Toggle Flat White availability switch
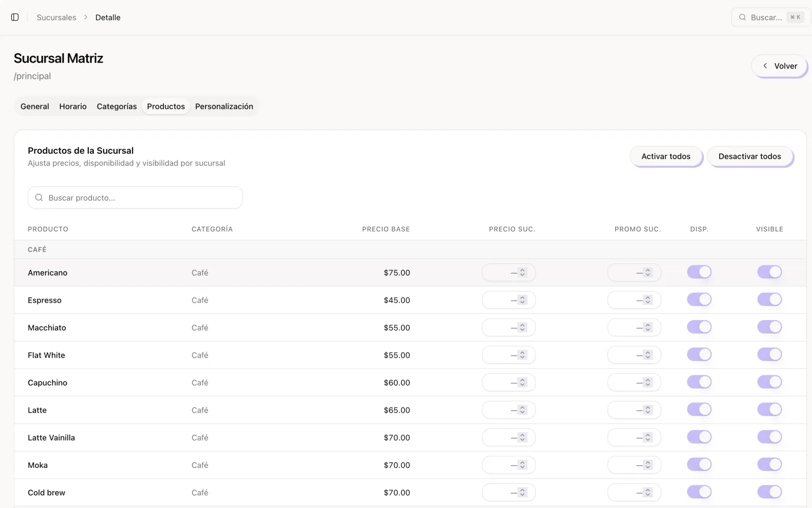This screenshot has width=812, height=508. pos(699,355)
